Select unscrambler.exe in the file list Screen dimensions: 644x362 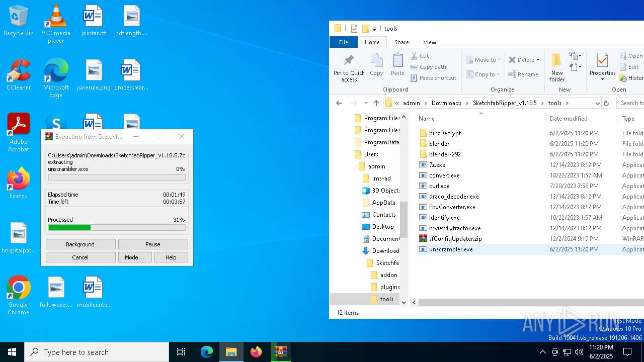(x=451, y=249)
